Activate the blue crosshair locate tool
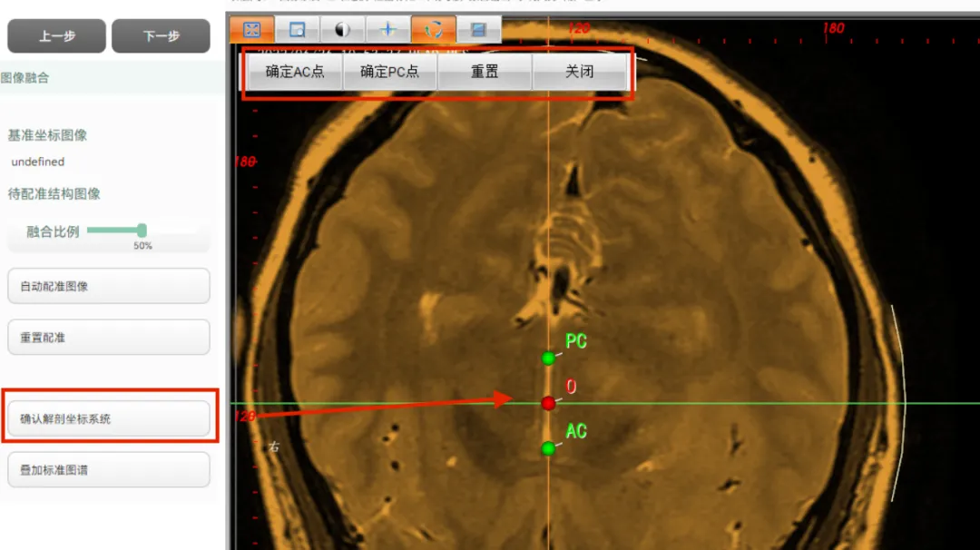980x550 pixels. (387, 29)
